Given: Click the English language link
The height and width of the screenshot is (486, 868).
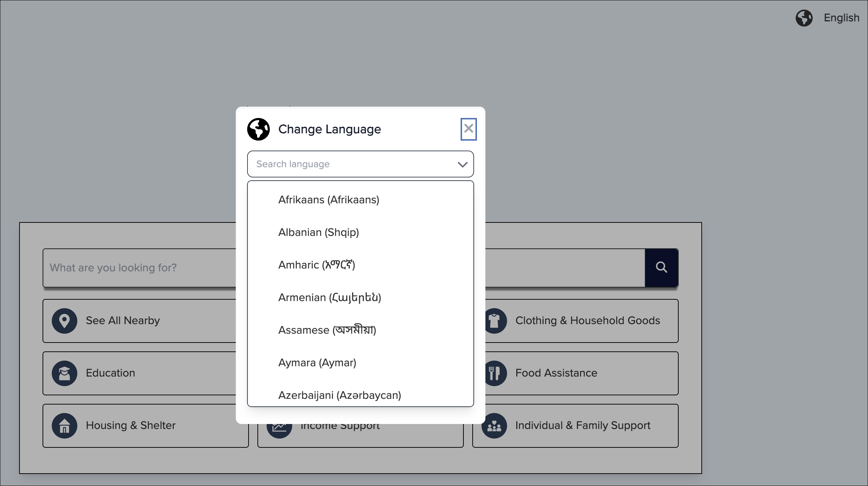Looking at the screenshot, I should pos(841,18).
